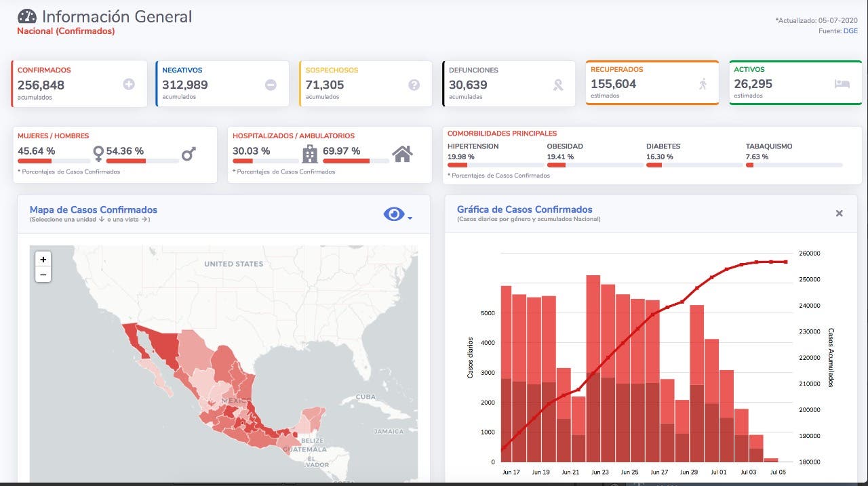
Task: Open the DGE source link
Action: [850, 31]
